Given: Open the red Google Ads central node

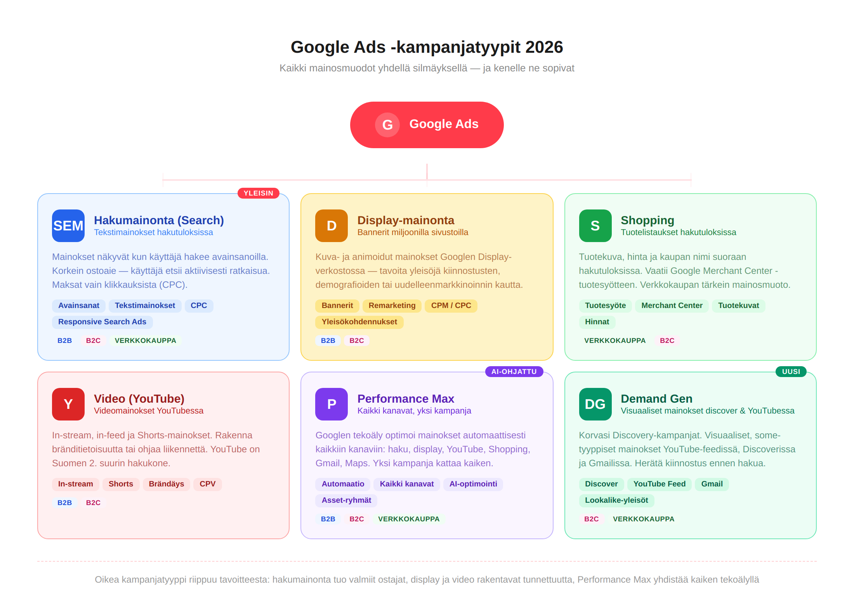Looking at the screenshot, I should (427, 125).
